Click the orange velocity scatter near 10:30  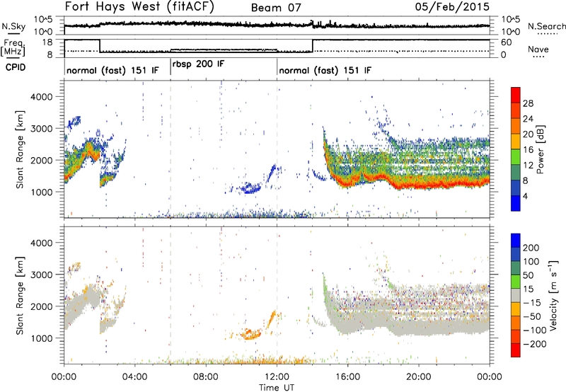250,334
